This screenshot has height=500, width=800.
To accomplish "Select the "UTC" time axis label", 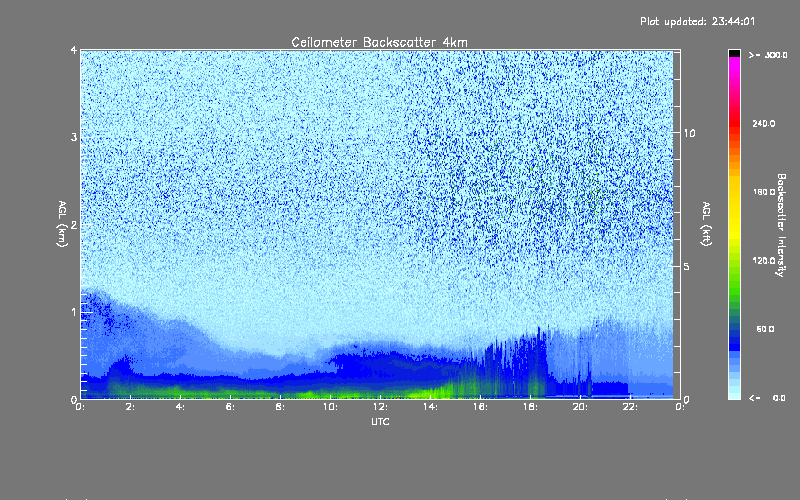I will [380, 422].
